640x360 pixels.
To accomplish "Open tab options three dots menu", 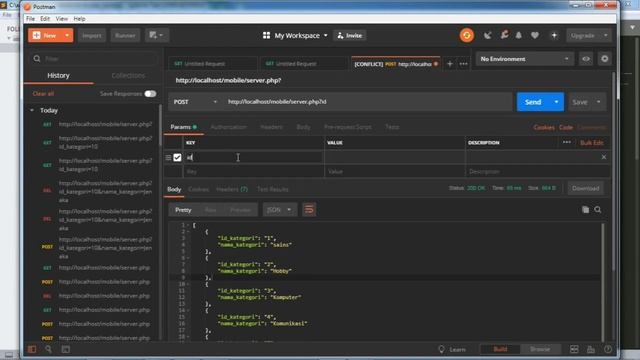I will (463, 64).
